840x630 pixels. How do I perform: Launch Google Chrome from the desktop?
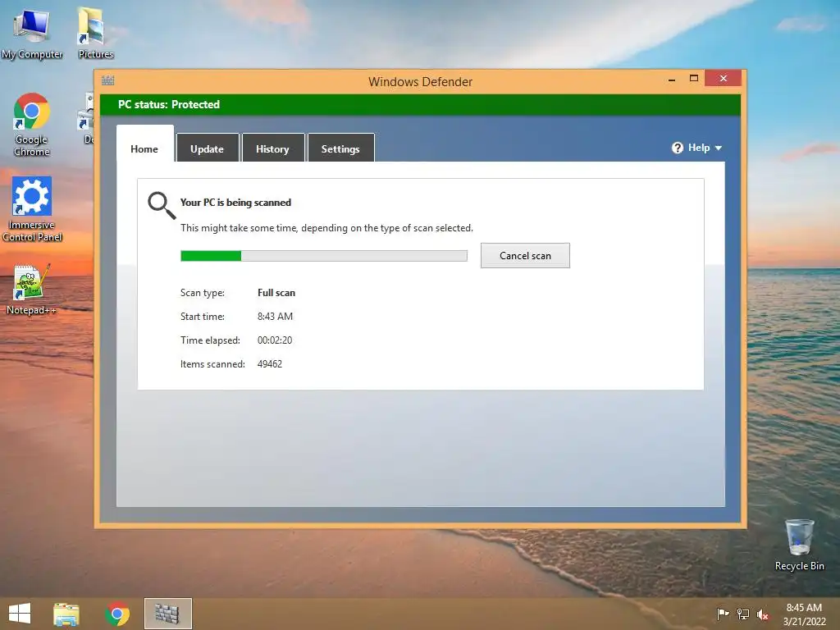click(32, 125)
